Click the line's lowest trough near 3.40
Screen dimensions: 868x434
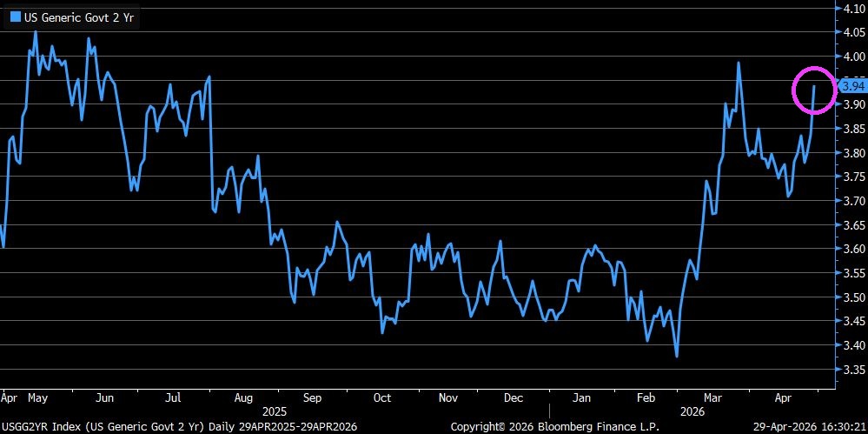coord(676,356)
